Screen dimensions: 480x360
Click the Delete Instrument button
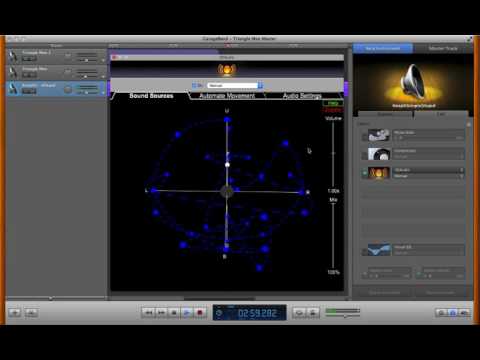pyautogui.click(x=384, y=292)
